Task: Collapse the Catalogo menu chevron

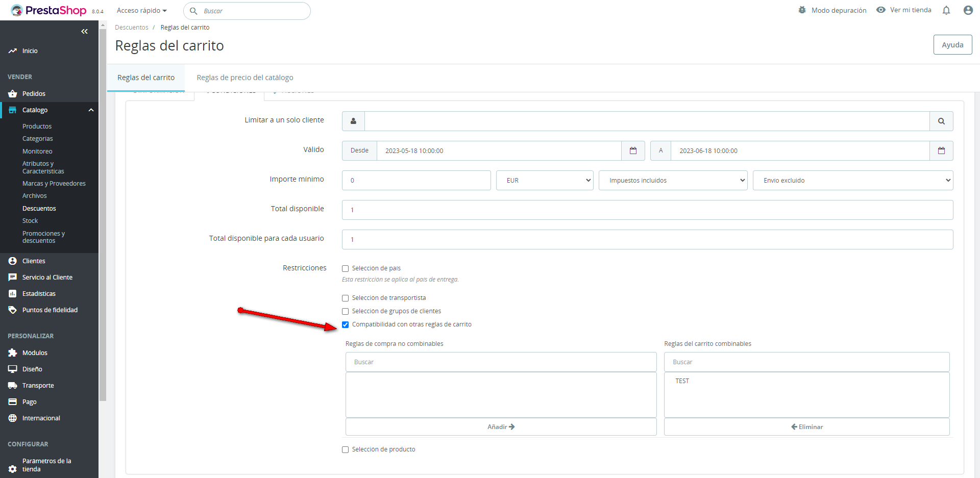Action: click(91, 110)
